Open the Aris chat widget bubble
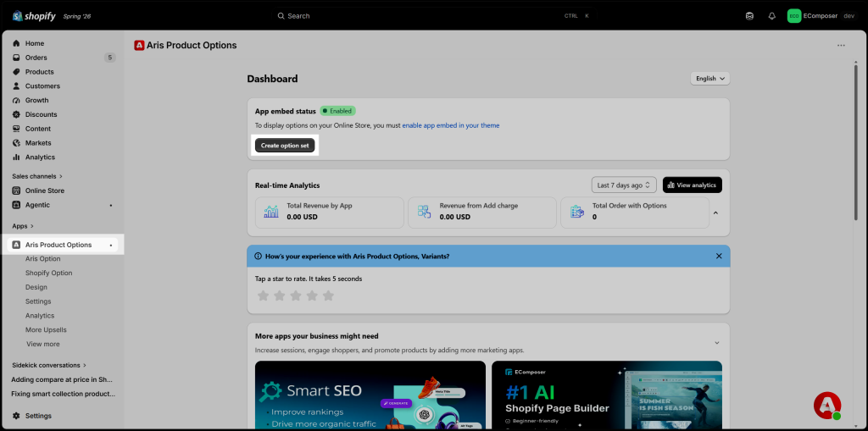Image resolution: width=868 pixels, height=431 pixels. point(827,406)
